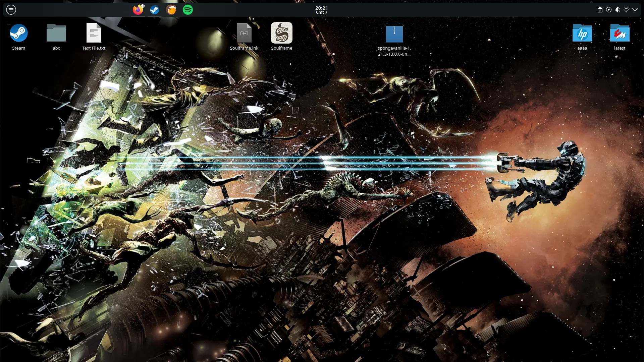644x362 pixels.
Task: Select the Steam desktop shortcut
Action: [x=19, y=33]
